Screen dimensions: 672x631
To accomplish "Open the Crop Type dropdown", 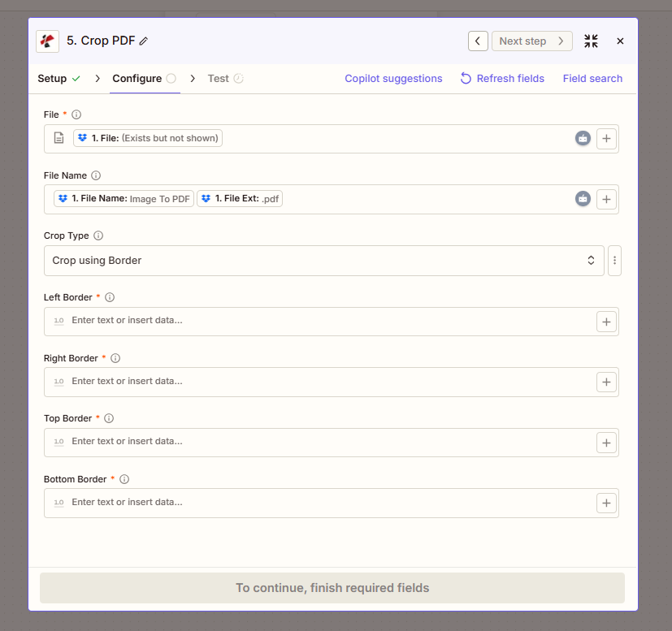I will 323,261.
